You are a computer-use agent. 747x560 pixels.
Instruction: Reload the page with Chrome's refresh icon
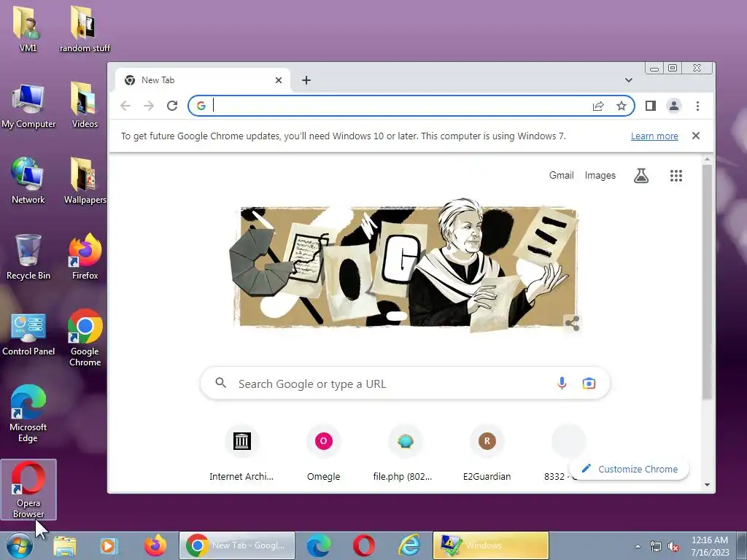pos(172,106)
